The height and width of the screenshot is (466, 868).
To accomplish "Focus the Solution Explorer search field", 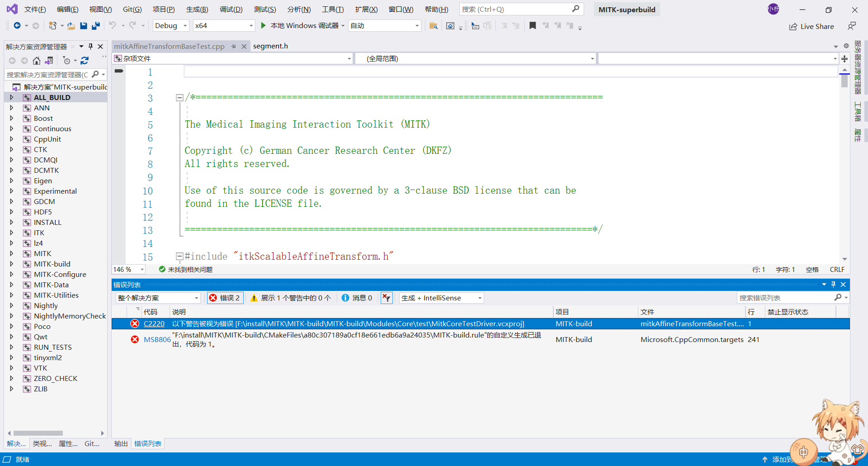I will [55, 74].
